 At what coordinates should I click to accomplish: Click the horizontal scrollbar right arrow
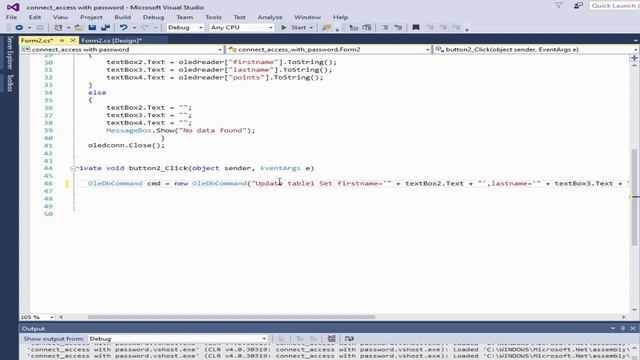pyautogui.click(x=624, y=317)
